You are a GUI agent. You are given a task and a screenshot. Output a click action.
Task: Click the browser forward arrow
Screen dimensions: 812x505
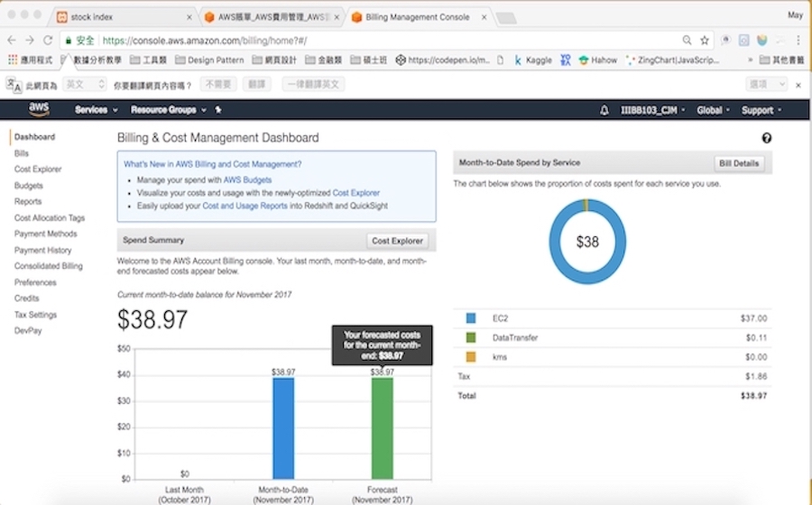click(x=30, y=41)
